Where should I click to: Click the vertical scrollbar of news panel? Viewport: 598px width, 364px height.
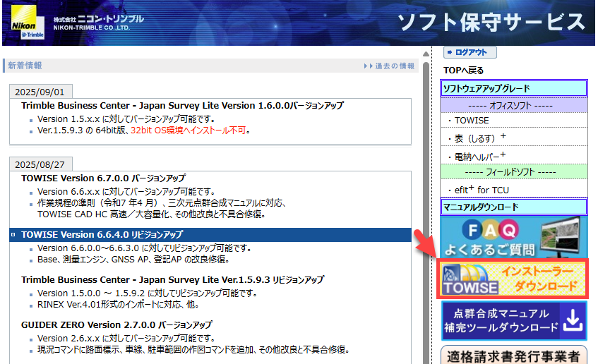pos(425,212)
